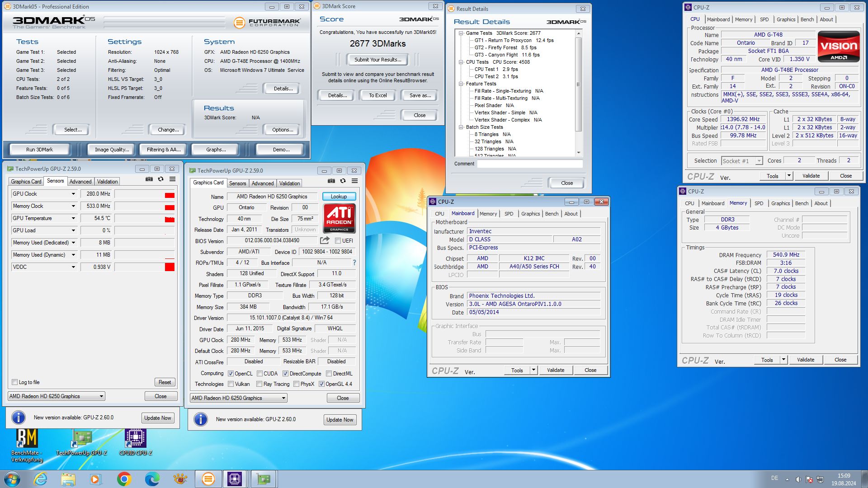This screenshot has height=488, width=868.
Task: Click Validate button in CPU-Z Mainboard window
Action: [556, 370]
